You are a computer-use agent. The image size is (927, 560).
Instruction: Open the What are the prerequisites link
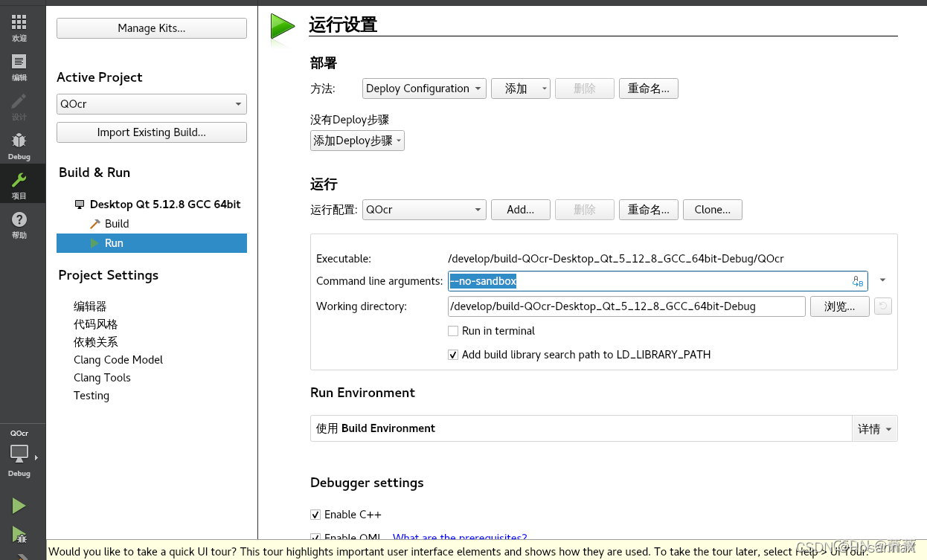(460, 538)
